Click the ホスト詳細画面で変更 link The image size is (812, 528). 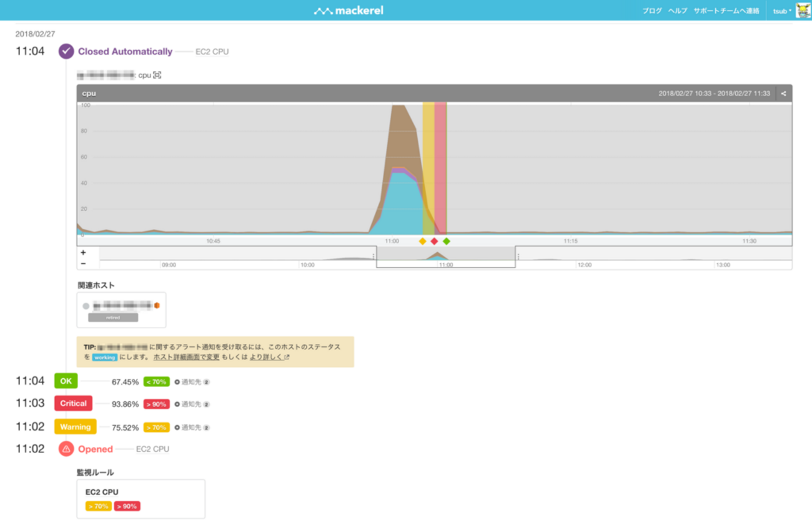pos(186,358)
